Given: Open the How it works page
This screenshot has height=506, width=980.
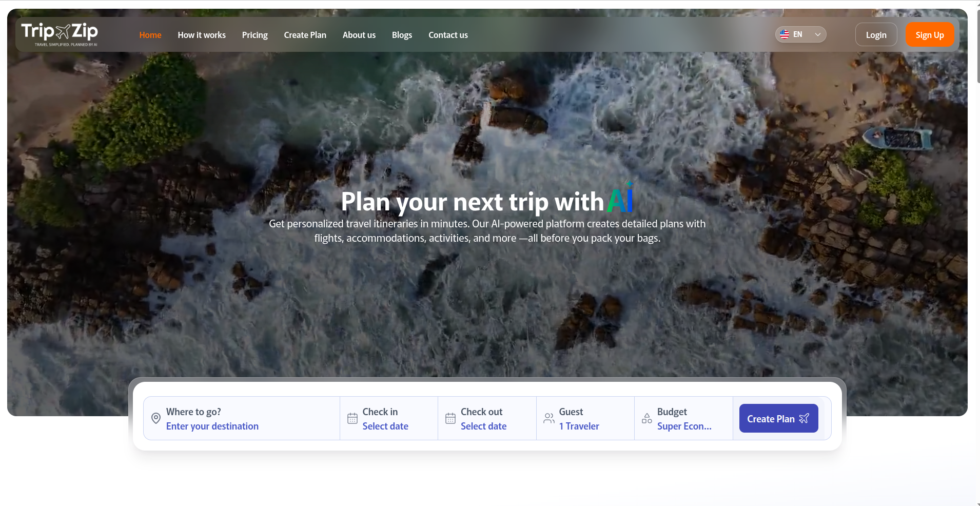Looking at the screenshot, I should [202, 35].
